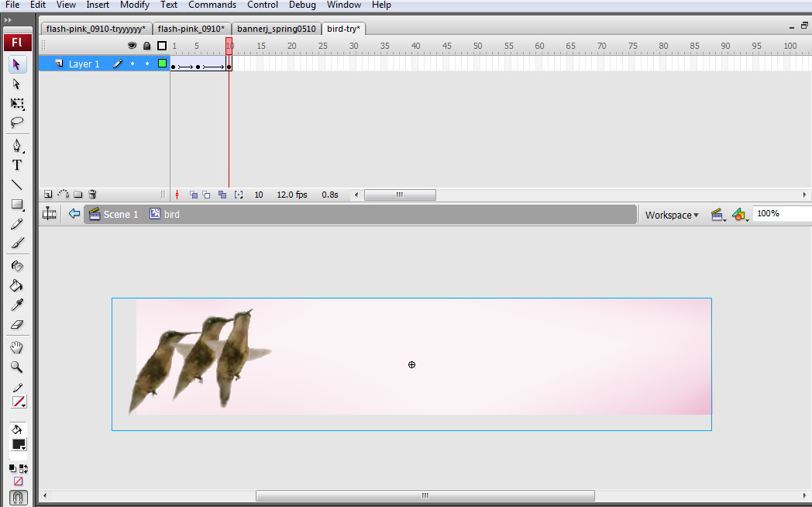Select the Brush tool
Viewport: 812px width, 507px height.
16,243
